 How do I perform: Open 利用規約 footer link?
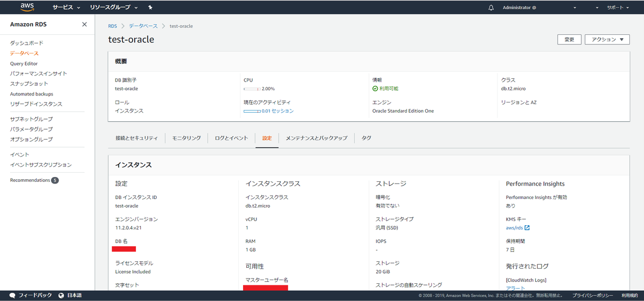click(x=630, y=296)
